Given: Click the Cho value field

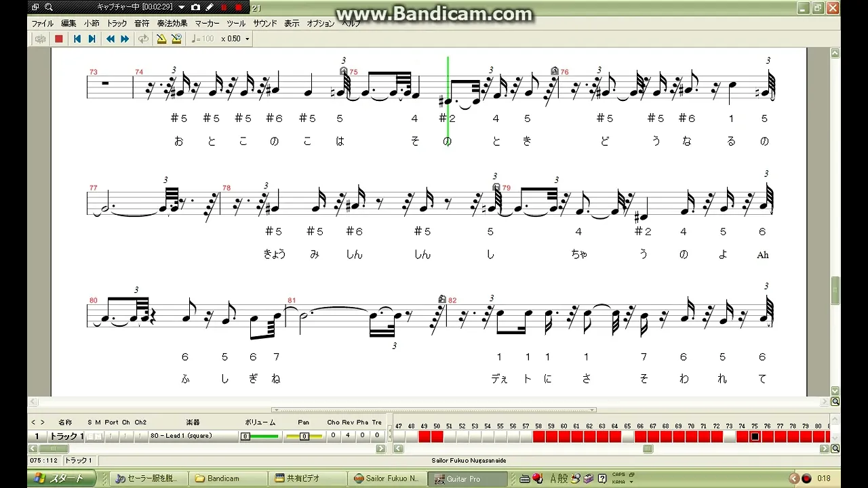Looking at the screenshot, I should coord(333,436).
